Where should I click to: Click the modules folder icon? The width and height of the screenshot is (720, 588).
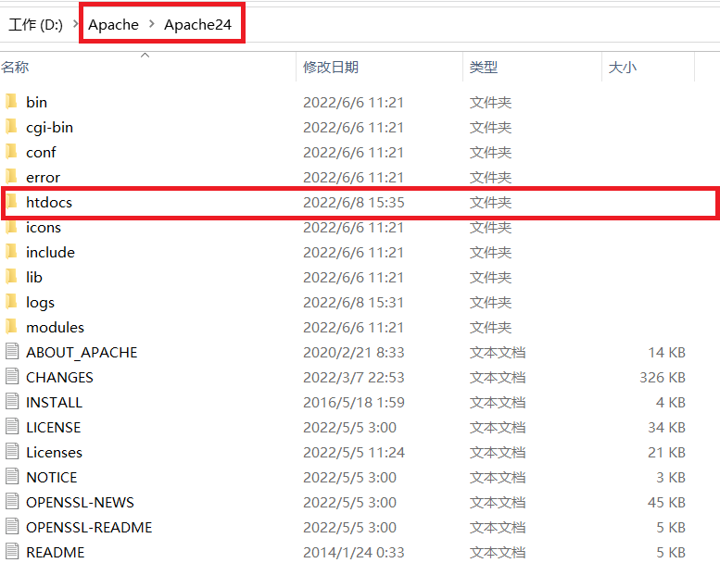click(11, 326)
